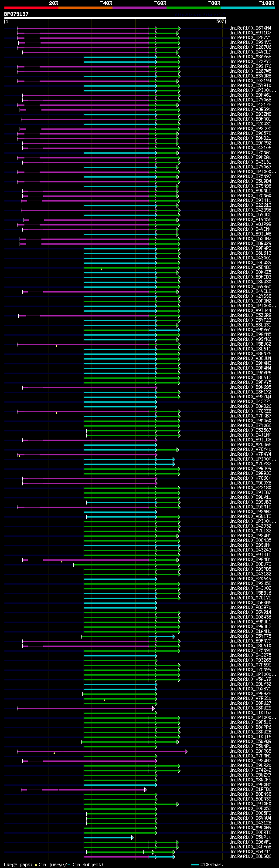This screenshot has height=868, width=279.
Task: Select label UniRef100_Q9M4N3
Action: [x=250, y=363]
